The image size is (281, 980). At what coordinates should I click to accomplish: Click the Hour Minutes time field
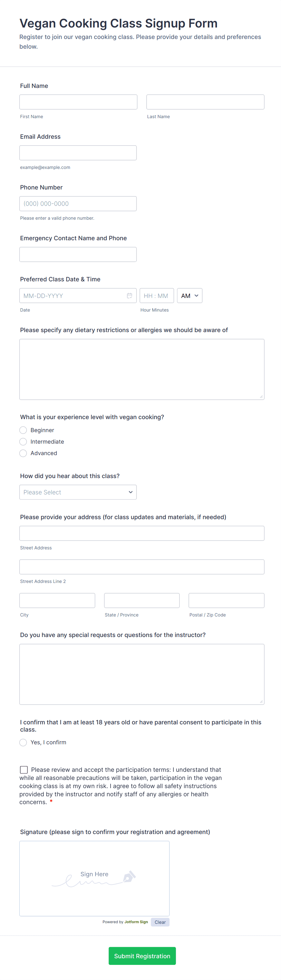[x=156, y=296]
